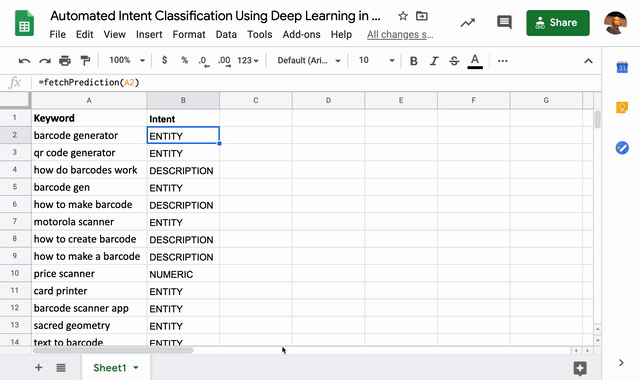The width and height of the screenshot is (640, 380).
Task: Toggle strikethrough formatting
Action: pos(454,61)
